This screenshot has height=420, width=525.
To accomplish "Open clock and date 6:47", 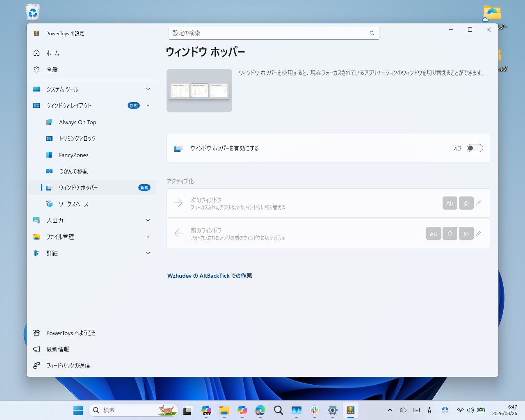I will coord(505,410).
